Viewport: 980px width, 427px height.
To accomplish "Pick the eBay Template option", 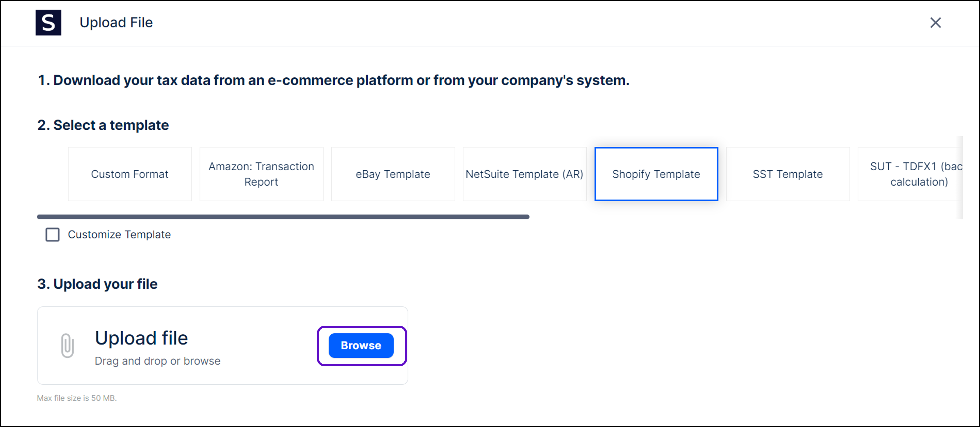I will click(393, 174).
